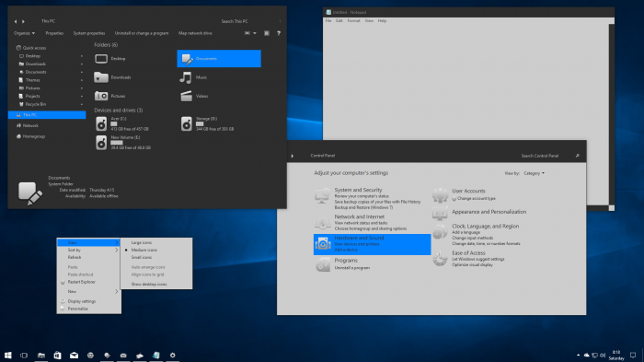Image resolution: width=644 pixels, height=362 pixels.
Task: Click the Ease of Access icon
Action: pos(441,259)
